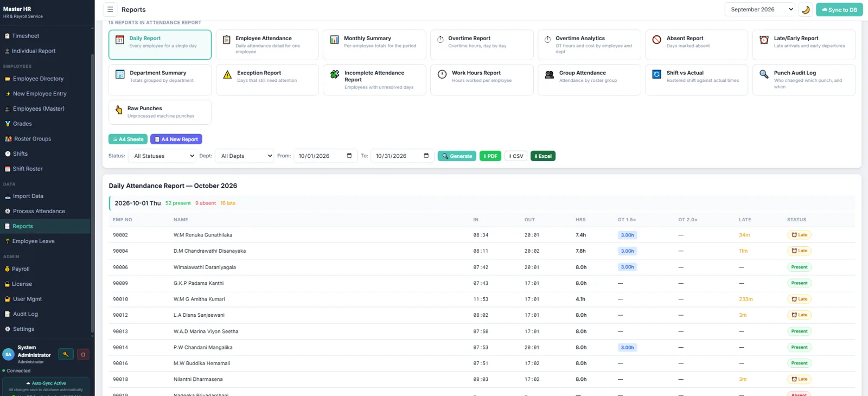The image size is (868, 396).
Task: Click the Incomplete Attendance puzzle icon
Action: [335, 74]
